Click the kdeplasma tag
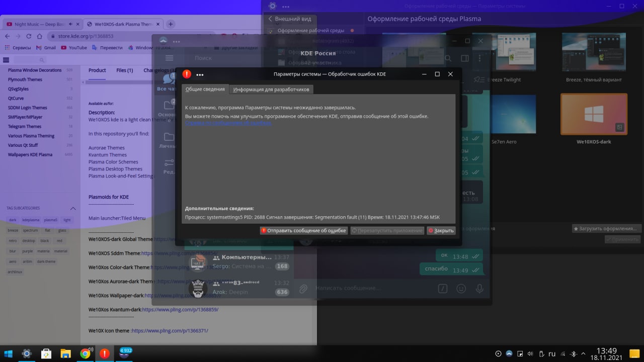Image resolution: width=644 pixels, height=362 pixels. [x=31, y=220]
